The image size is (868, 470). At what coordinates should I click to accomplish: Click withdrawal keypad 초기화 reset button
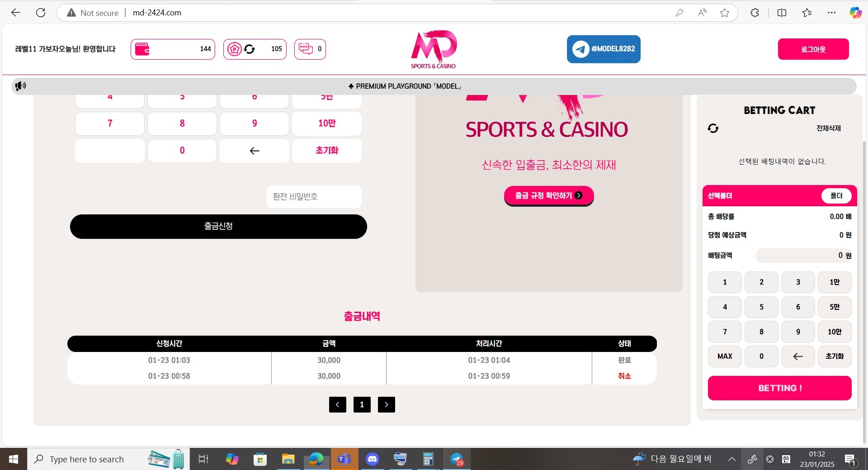pos(327,151)
